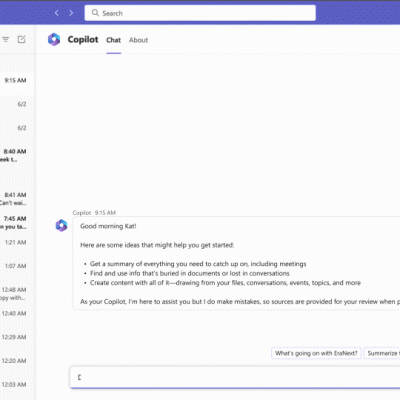The width and height of the screenshot is (400, 400).
Task: Open the chat with 12:48 AM timestamp
Action: click(17, 293)
